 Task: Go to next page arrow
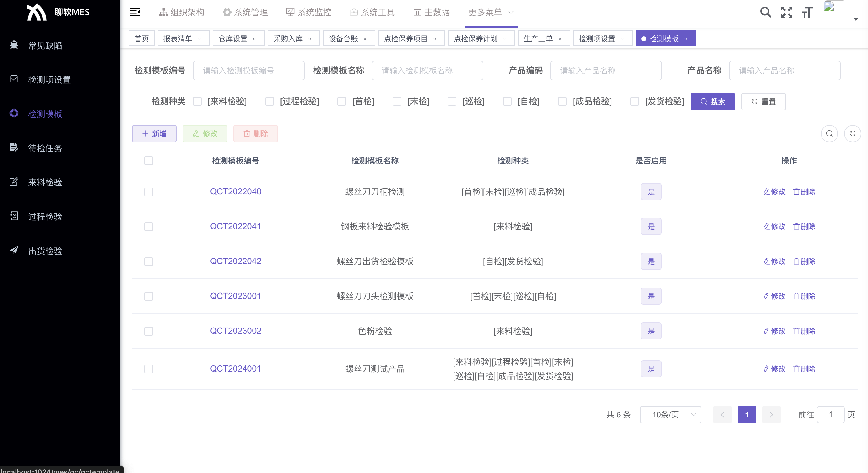(x=771, y=415)
